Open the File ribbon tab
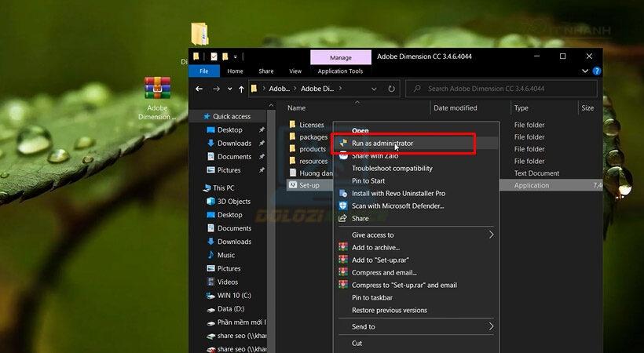The height and width of the screenshot is (353, 644). tap(203, 71)
